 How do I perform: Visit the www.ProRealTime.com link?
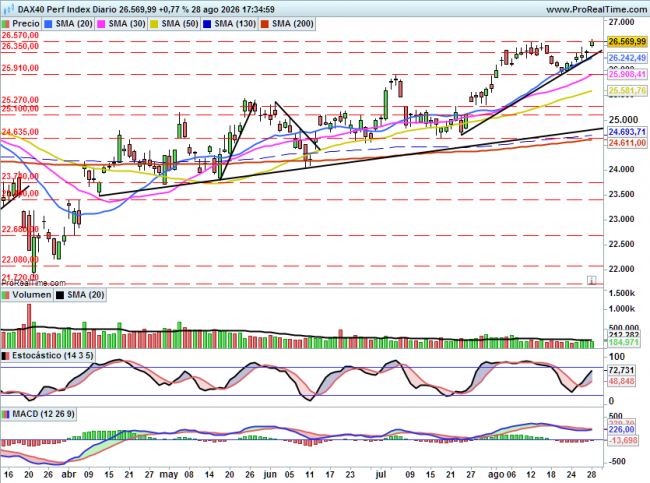597,9
